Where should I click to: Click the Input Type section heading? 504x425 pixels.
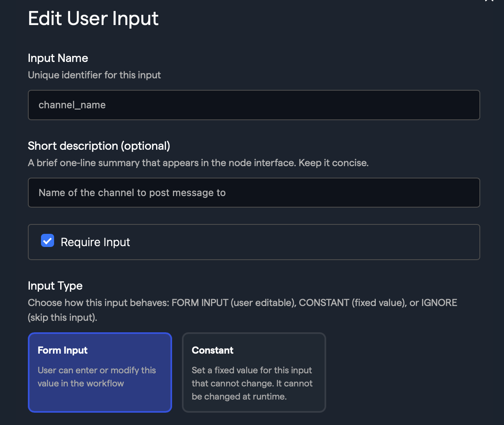55,286
